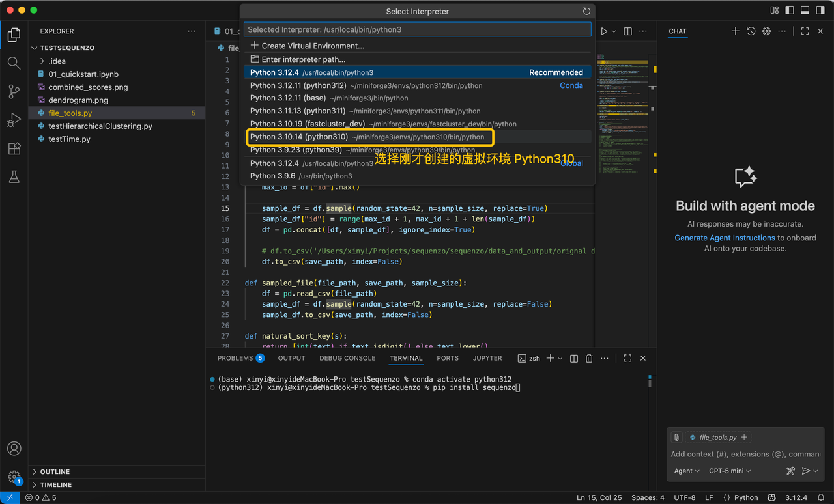Expand the OUTLINE section
Image resolution: width=834 pixels, height=504 pixels.
click(55, 471)
